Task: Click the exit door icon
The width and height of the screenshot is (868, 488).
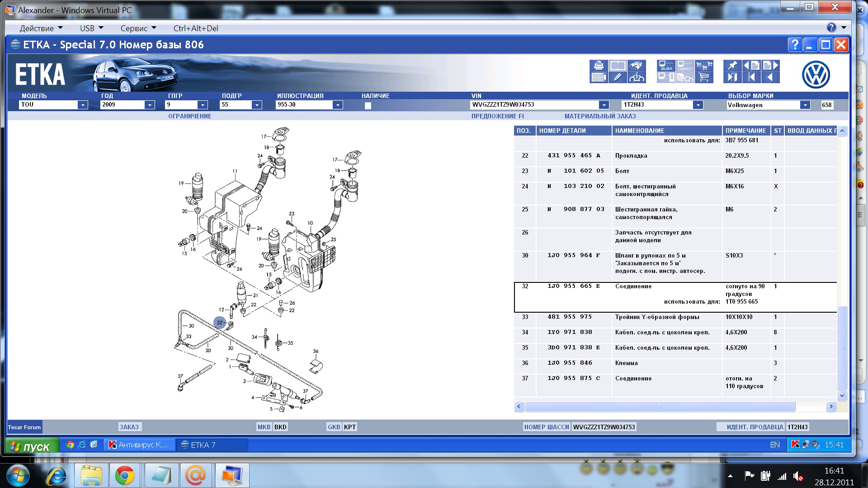Action: [x=732, y=77]
